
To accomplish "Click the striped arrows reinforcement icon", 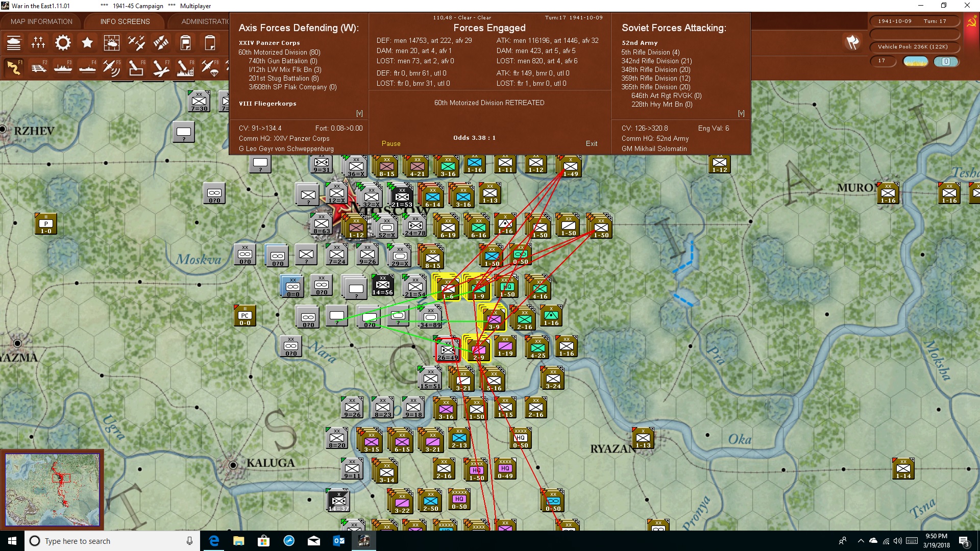I will coord(161,43).
